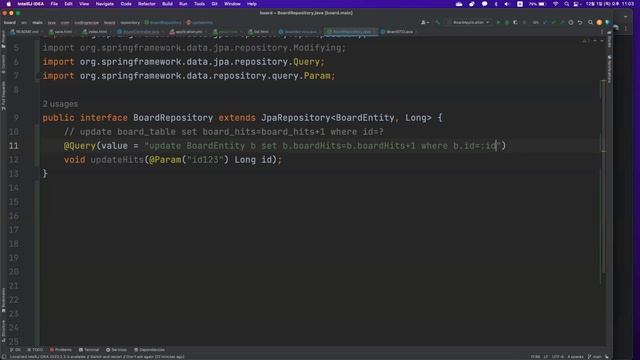
Task: Open the Edit menu
Action: click(x=68, y=4)
